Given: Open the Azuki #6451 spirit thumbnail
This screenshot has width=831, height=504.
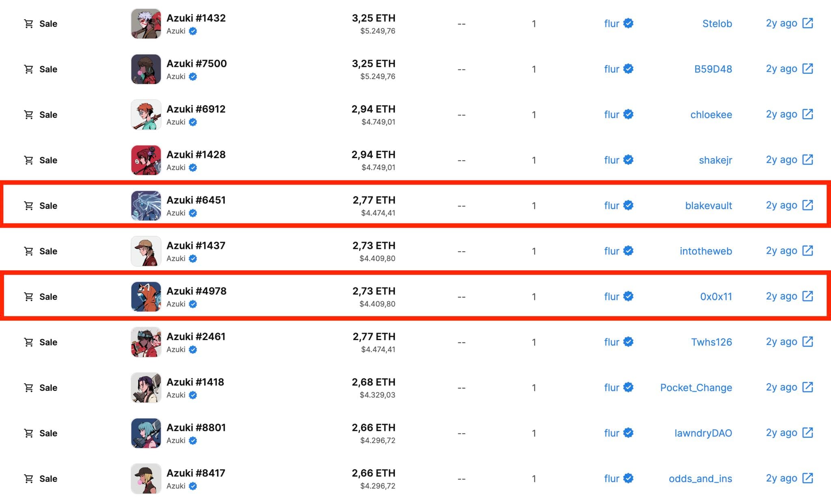Looking at the screenshot, I should pos(146,206).
